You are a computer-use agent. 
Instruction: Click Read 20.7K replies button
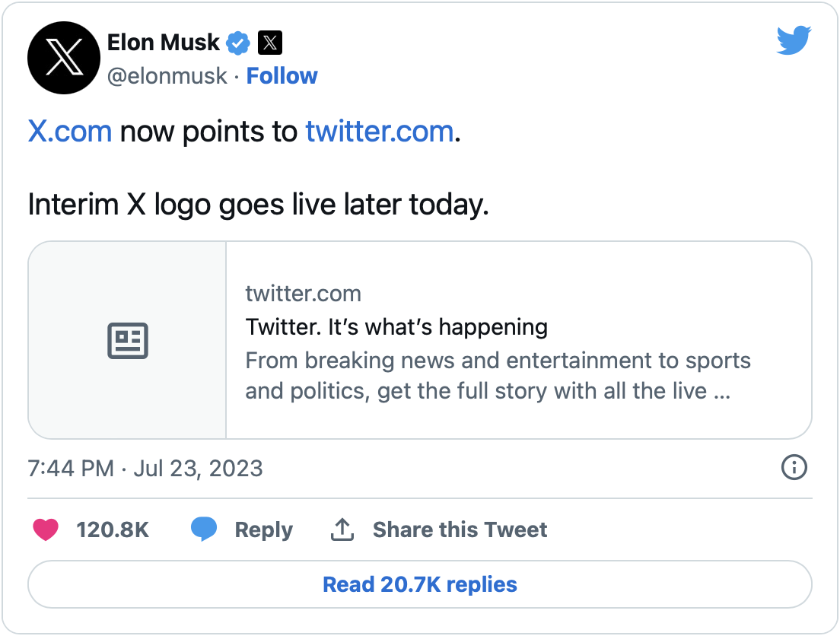(420, 584)
